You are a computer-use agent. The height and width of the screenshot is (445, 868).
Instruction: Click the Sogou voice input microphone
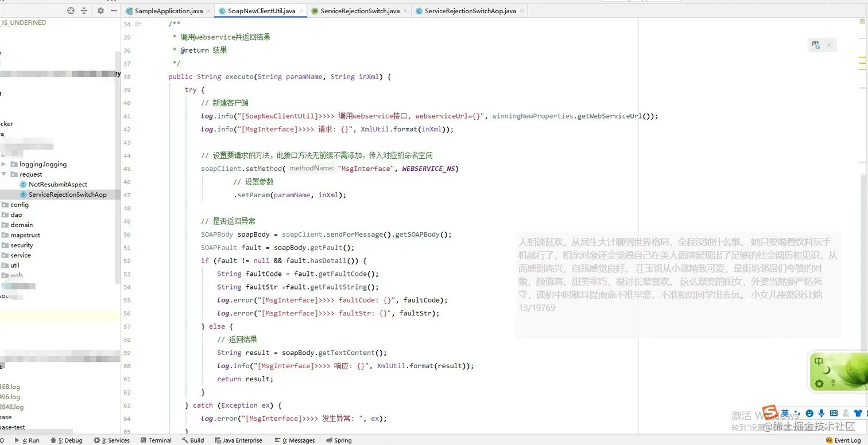[821, 413]
